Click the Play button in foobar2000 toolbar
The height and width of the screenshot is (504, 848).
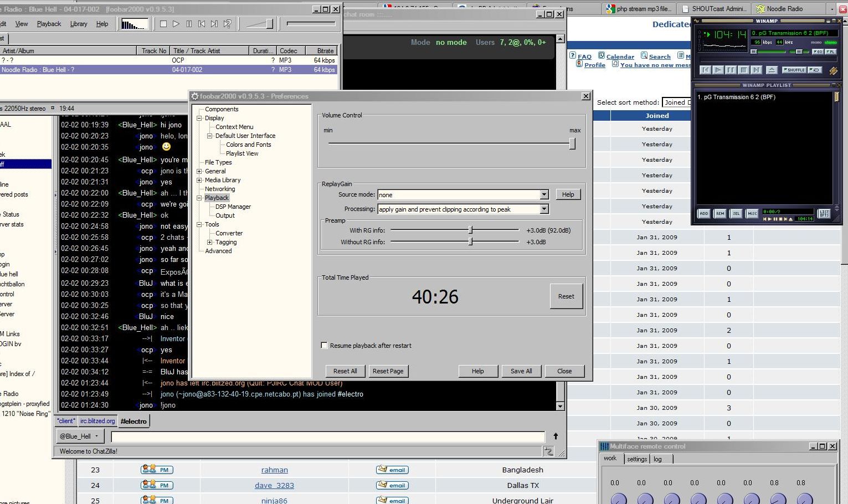(176, 24)
